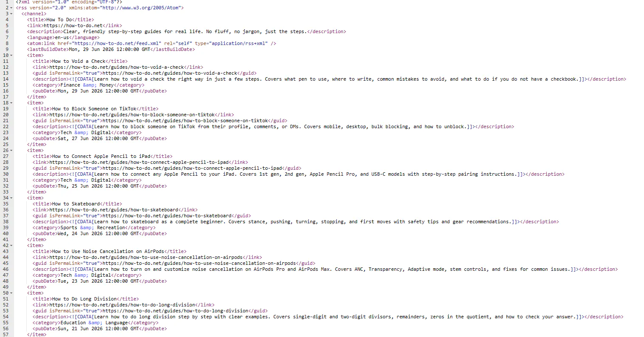
Task: Fold the item starting on line 26
Action: [x=11, y=150]
